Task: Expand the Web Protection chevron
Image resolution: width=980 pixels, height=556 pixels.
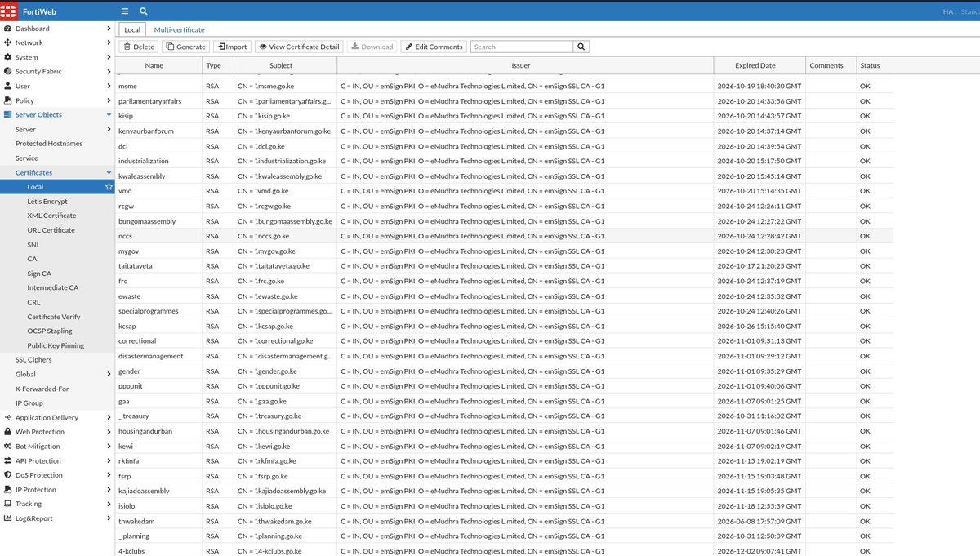Action: (x=109, y=432)
